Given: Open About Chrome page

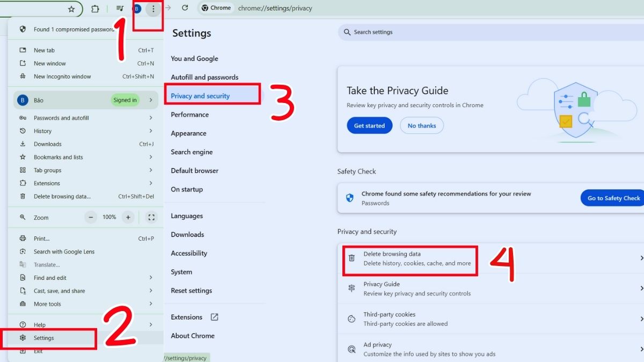Looking at the screenshot, I should tap(193, 336).
